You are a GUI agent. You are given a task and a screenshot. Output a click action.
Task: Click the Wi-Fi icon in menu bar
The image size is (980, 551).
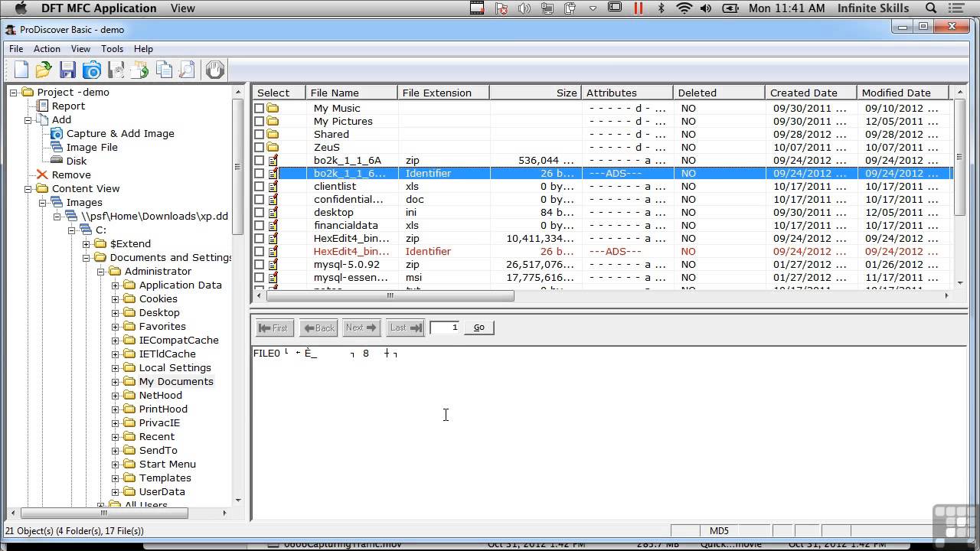684,8
